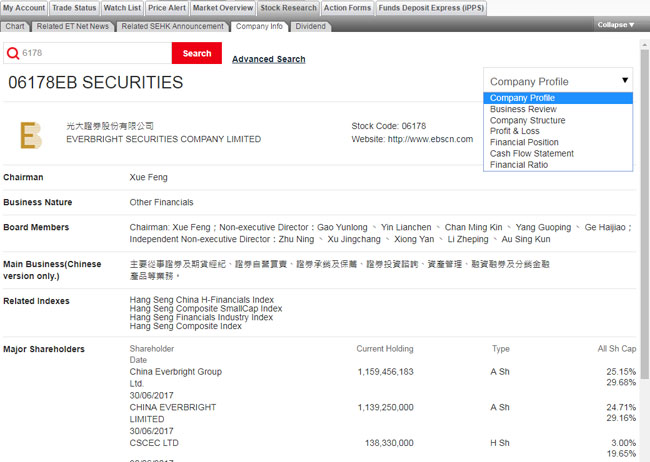The height and width of the screenshot is (462, 650).
Task: Choose Financial Position from the dropdown list
Action: point(558,142)
